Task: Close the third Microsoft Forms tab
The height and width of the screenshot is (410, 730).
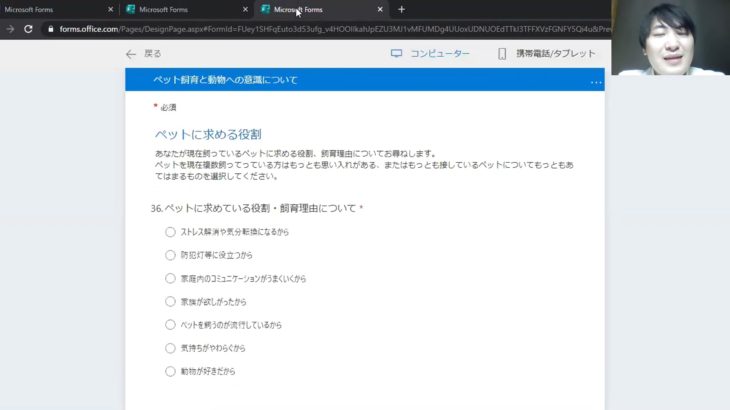Action: click(x=380, y=9)
